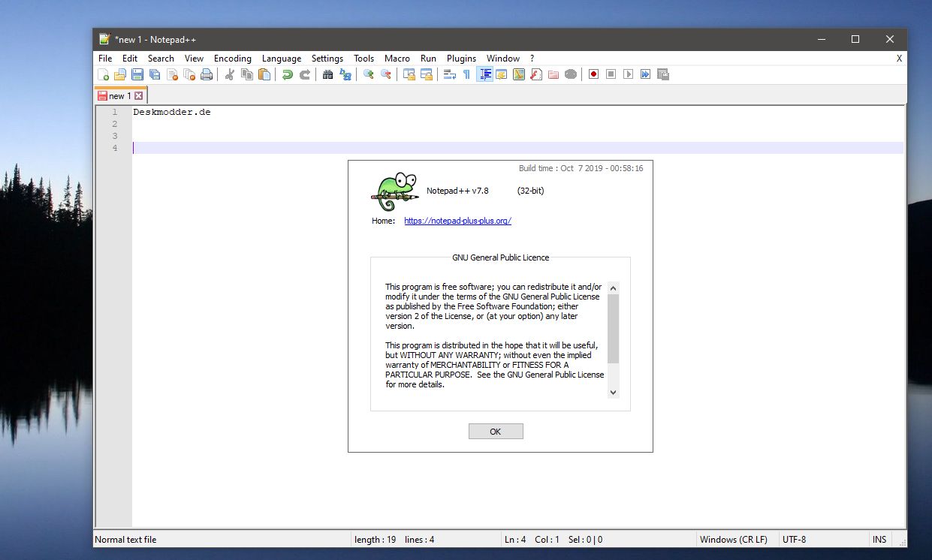932x560 pixels.
Task: Click the Copy toolbar icon
Action: tap(247, 74)
